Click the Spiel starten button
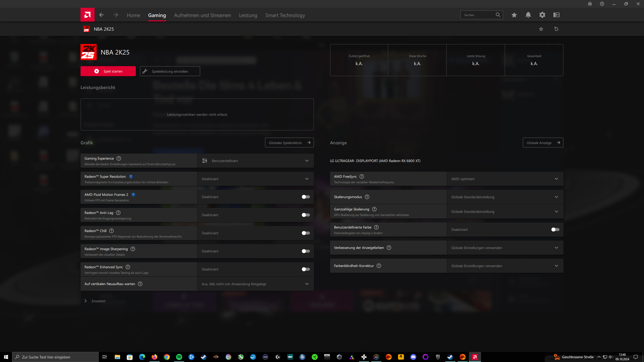The height and width of the screenshot is (362, 644). (x=108, y=71)
